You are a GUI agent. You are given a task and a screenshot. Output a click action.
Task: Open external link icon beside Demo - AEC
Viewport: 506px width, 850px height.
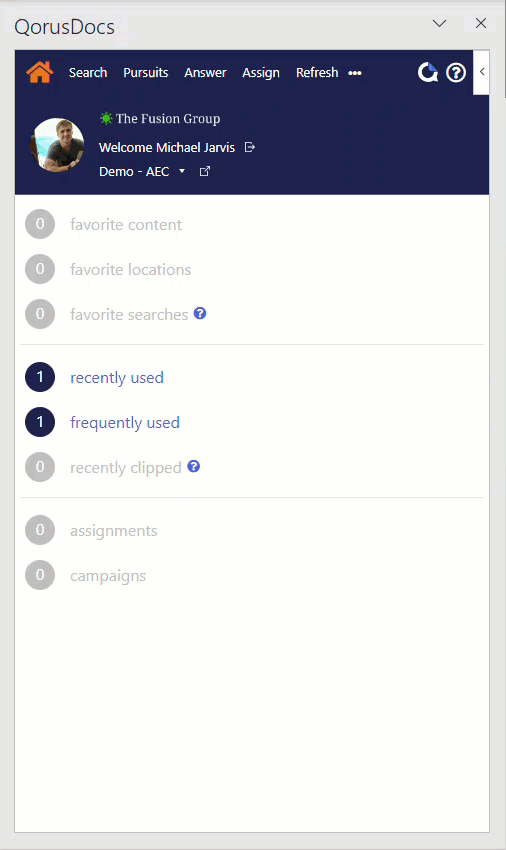204,171
